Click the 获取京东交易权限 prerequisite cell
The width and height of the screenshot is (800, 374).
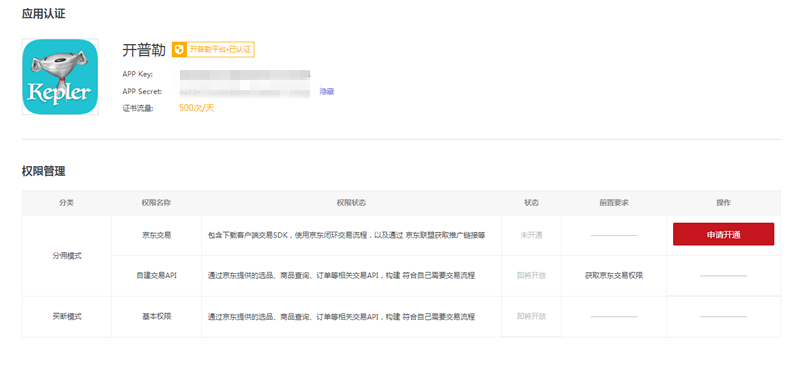pos(614,276)
